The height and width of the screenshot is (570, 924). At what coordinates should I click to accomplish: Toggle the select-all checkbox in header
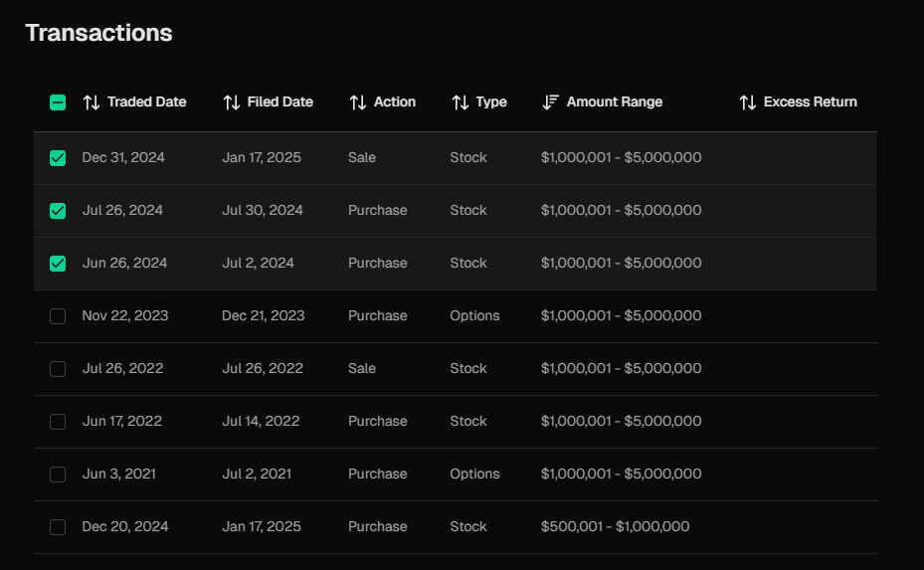coord(58,102)
